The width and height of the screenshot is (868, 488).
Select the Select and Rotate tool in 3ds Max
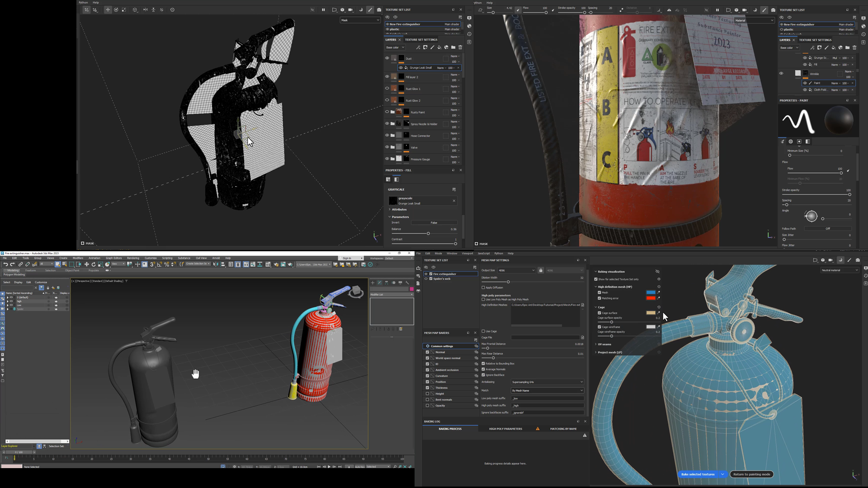(94, 265)
